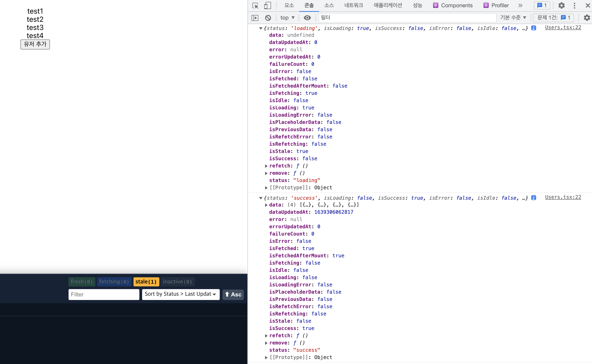Image resolution: width=592 pixels, height=364 pixels.
Task: Open the DevTools three-dot menu
Action: point(575,5)
